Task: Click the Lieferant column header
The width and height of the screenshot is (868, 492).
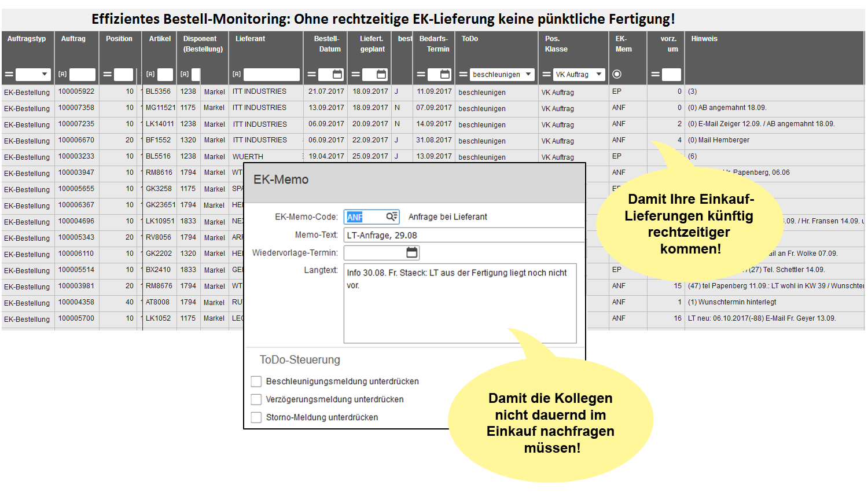Action: pyautogui.click(x=250, y=39)
